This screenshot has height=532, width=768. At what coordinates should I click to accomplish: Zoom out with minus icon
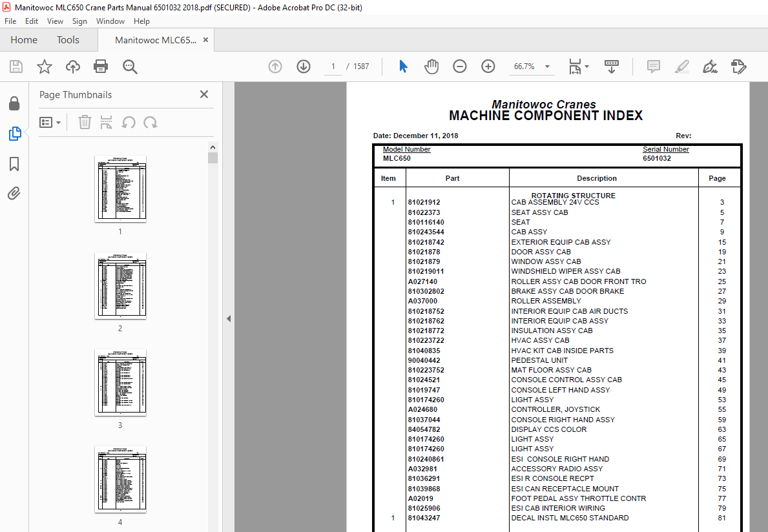[x=459, y=66]
